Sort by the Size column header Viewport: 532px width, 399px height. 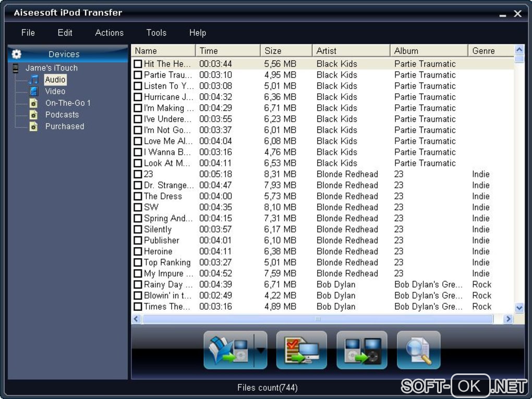[286, 51]
